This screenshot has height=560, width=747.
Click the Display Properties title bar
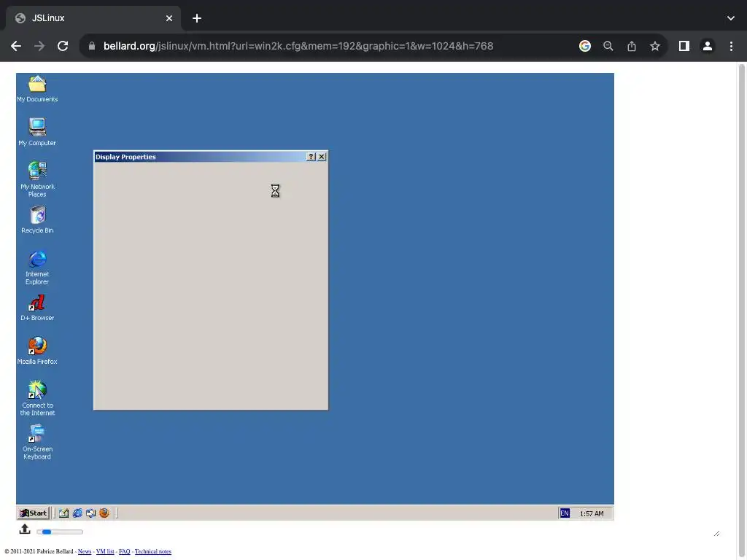200,157
